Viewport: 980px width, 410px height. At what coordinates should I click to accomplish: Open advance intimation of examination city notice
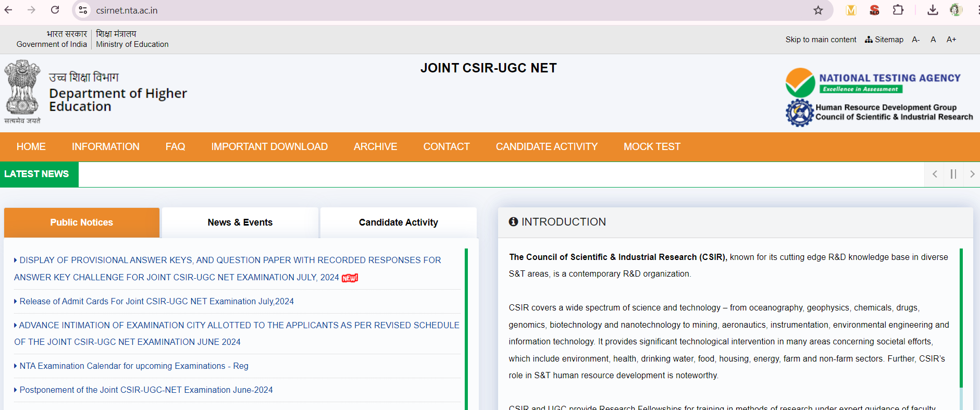click(237, 333)
